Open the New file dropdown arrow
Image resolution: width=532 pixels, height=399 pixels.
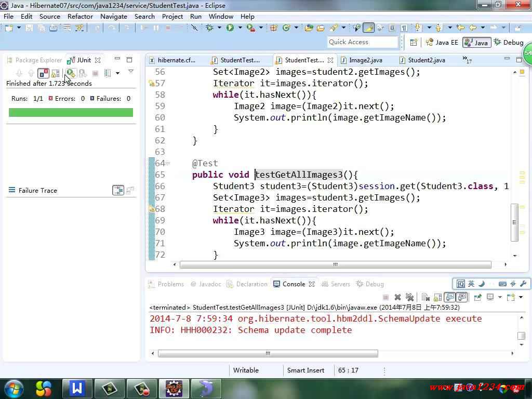tap(19, 28)
